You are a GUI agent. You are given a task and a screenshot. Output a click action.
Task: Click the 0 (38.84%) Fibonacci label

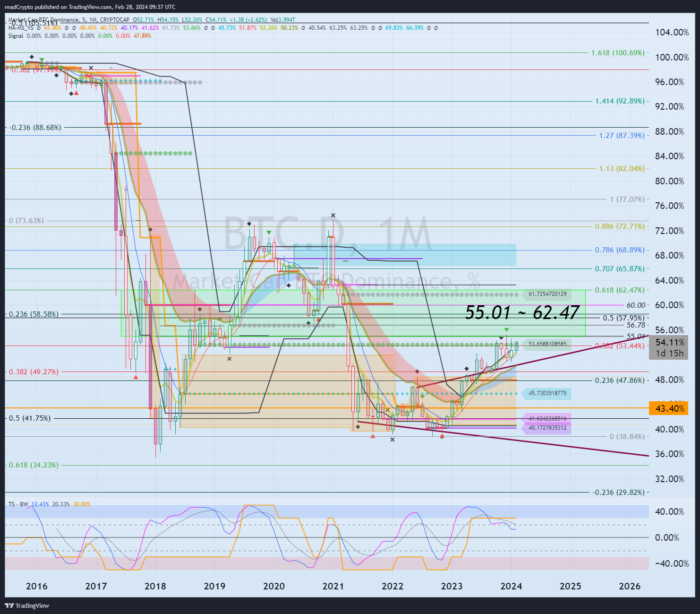click(627, 436)
